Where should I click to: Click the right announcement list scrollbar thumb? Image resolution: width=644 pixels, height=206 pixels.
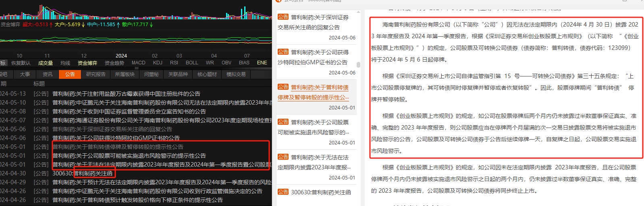pos(358,64)
